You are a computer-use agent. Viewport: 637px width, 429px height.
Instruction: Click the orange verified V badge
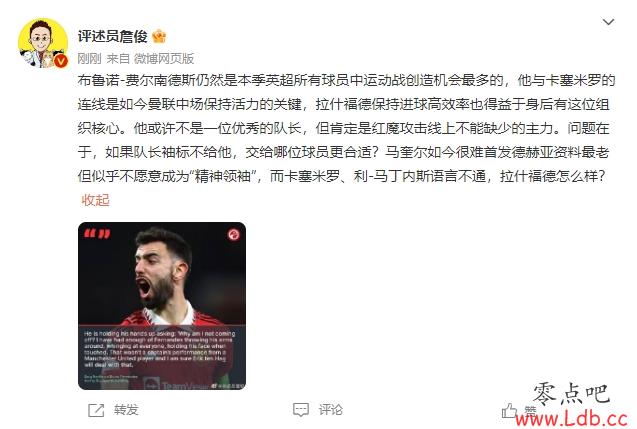point(61,61)
